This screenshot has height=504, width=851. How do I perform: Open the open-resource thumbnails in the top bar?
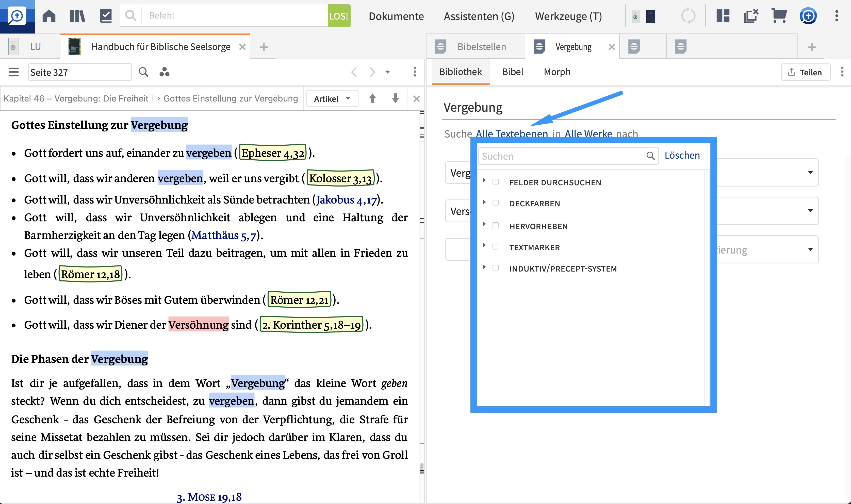click(643, 16)
